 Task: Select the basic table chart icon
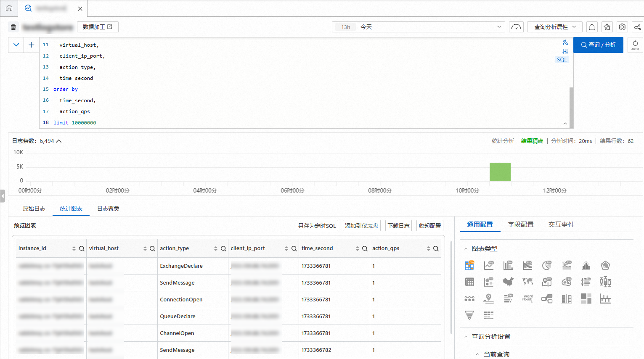[x=469, y=282]
